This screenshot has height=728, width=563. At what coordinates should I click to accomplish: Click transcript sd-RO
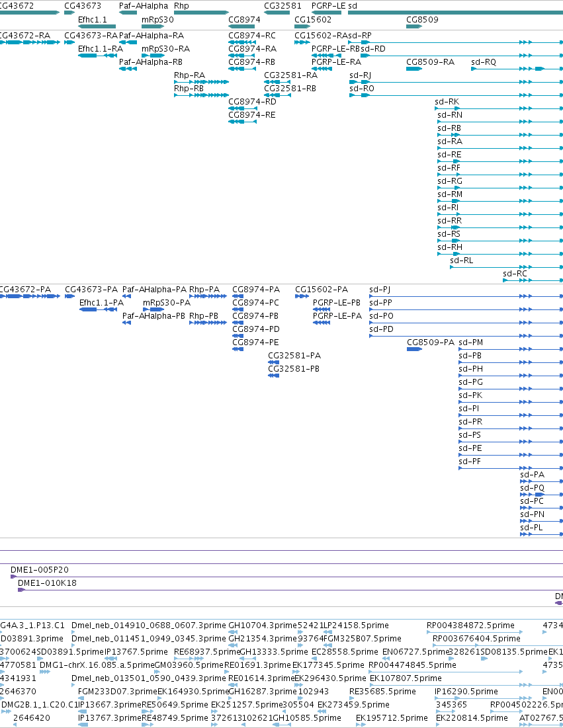pos(361,88)
